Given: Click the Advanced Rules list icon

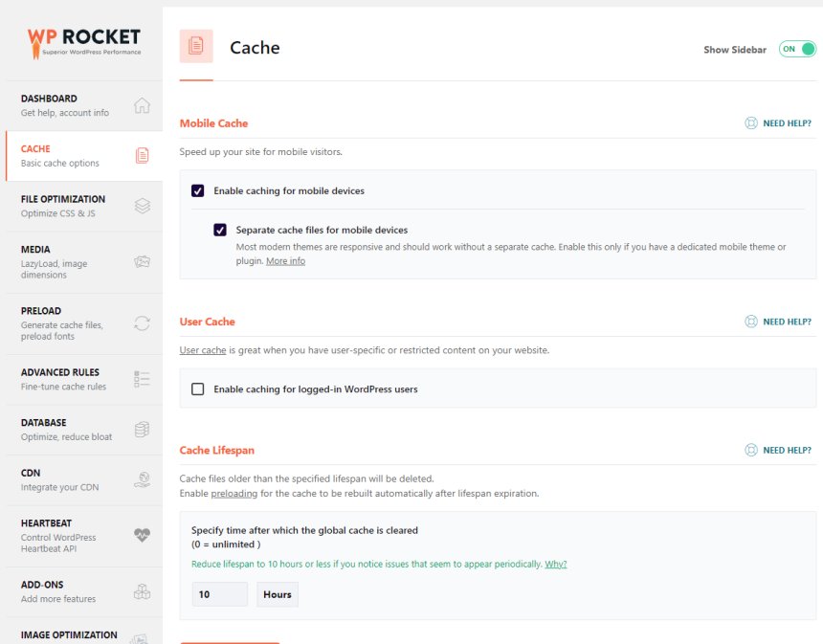Looking at the screenshot, I should [142, 379].
